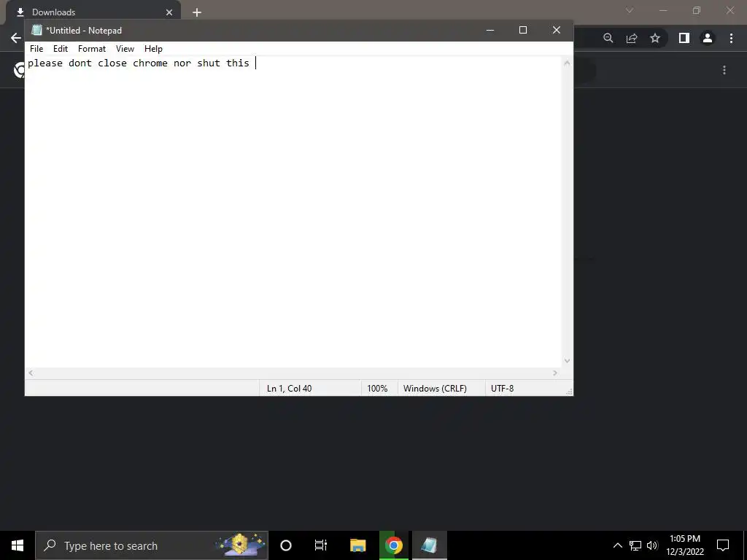
Task: Open the volume speaker icon in tray
Action: click(x=652, y=545)
